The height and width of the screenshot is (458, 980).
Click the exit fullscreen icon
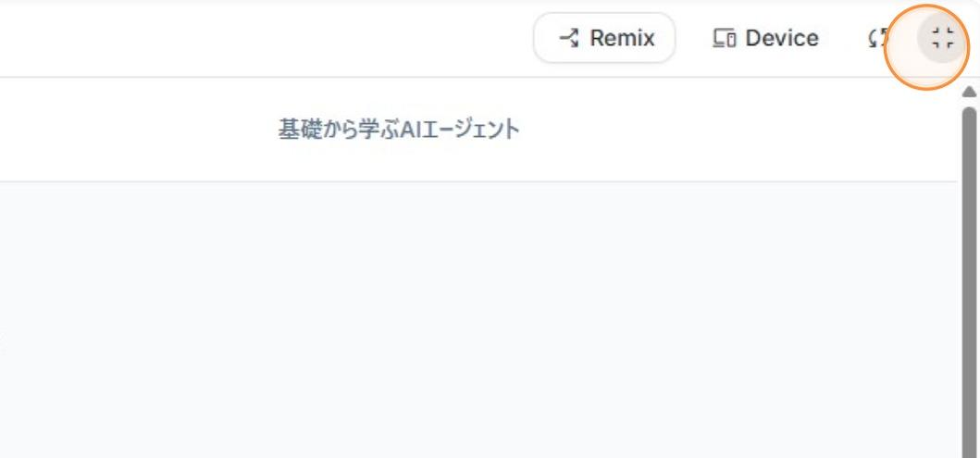(x=942, y=38)
